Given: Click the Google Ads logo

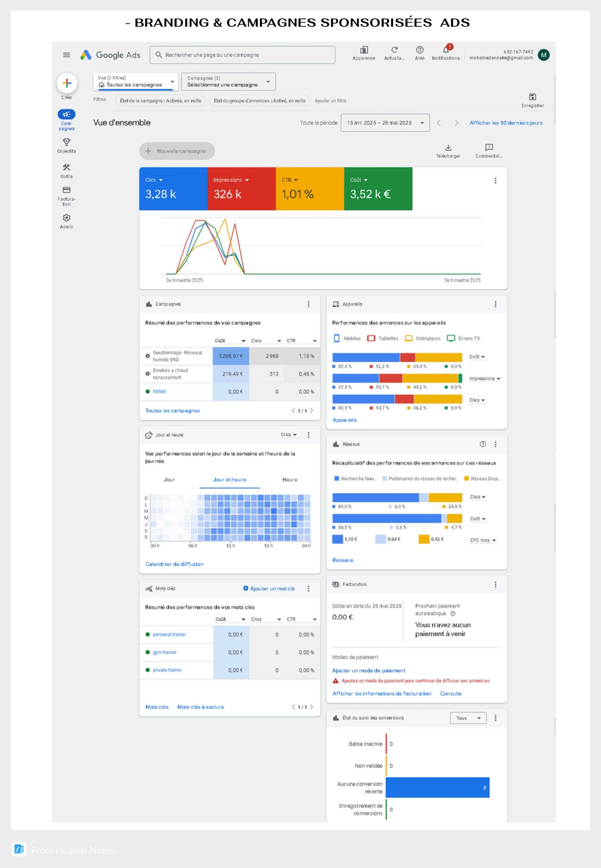Looking at the screenshot, I should [x=110, y=55].
